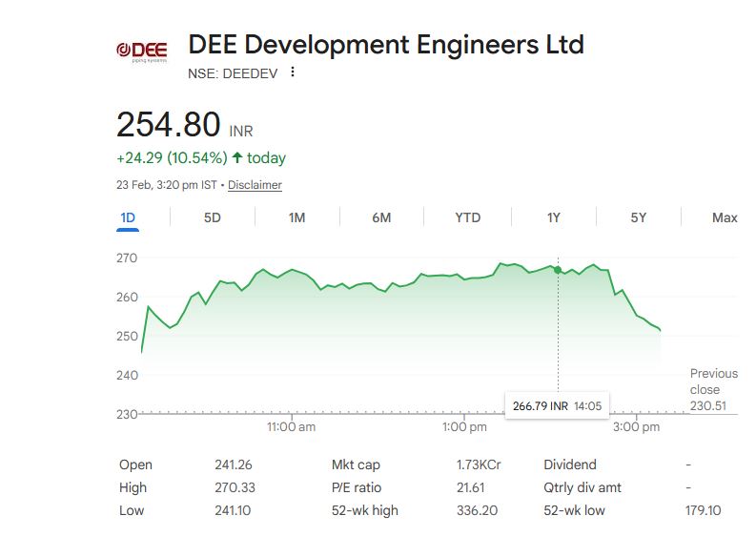Open the 5Y chart tab
The width and height of the screenshot is (756, 557).
point(639,217)
